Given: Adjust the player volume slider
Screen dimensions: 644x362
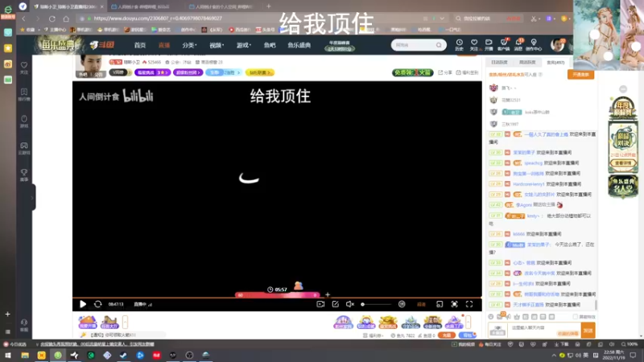Looking at the screenshot, I should coord(376,305).
